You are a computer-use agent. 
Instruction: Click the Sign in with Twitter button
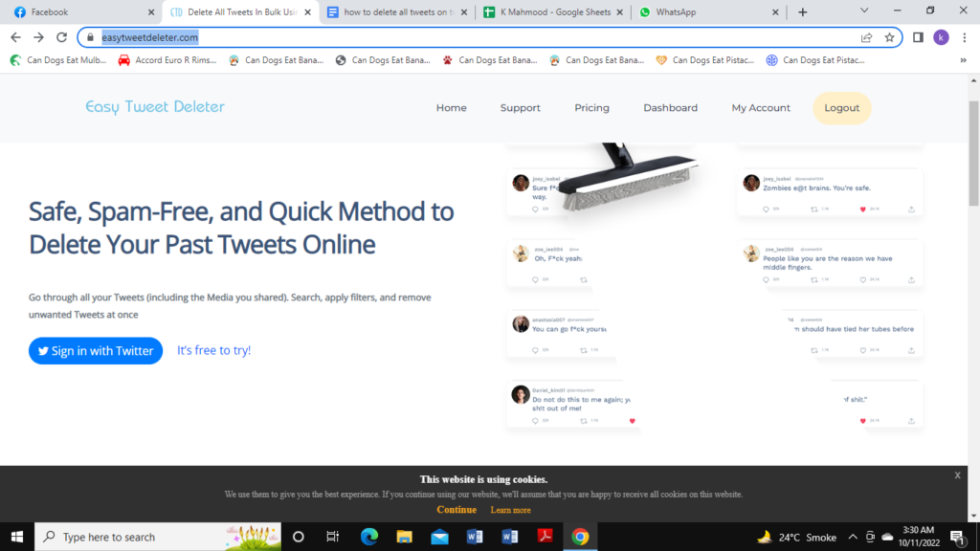(95, 351)
